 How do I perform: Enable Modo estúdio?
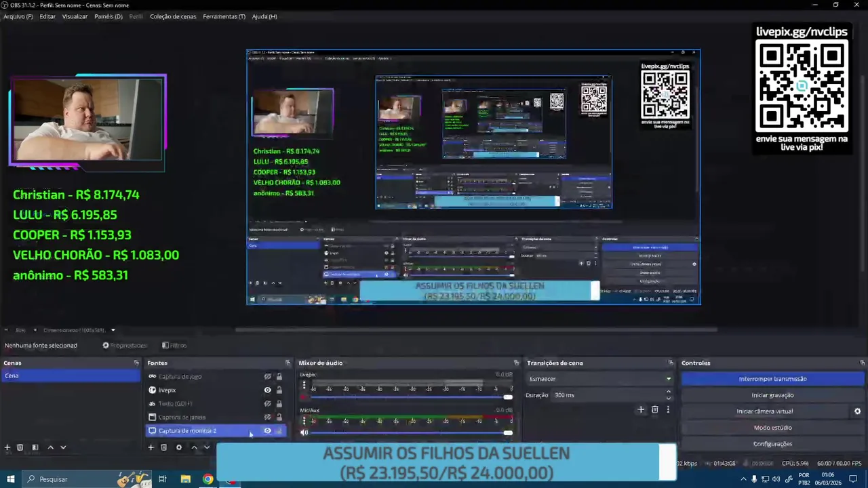tap(772, 428)
